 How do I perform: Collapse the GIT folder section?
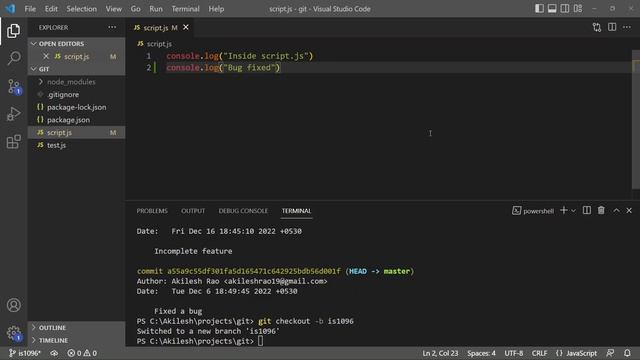coord(76,69)
